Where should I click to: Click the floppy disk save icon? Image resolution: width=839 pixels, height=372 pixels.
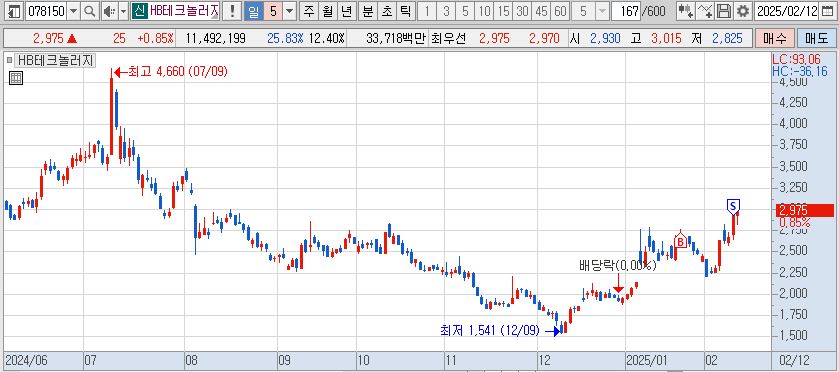pos(724,11)
